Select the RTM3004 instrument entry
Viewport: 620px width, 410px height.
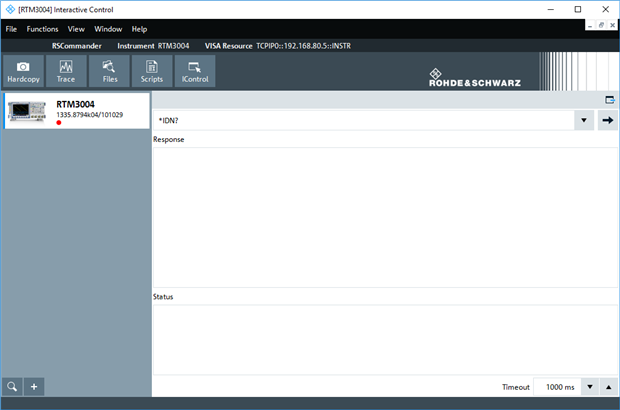pyautogui.click(x=75, y=110)
